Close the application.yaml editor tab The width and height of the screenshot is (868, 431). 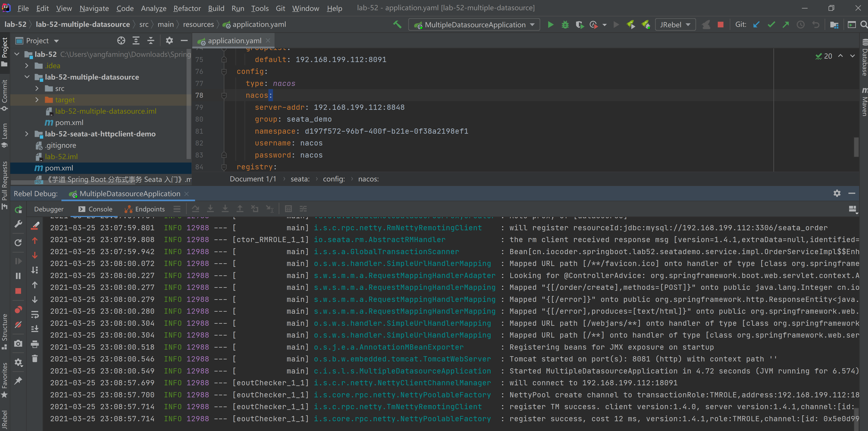(268, 40)
